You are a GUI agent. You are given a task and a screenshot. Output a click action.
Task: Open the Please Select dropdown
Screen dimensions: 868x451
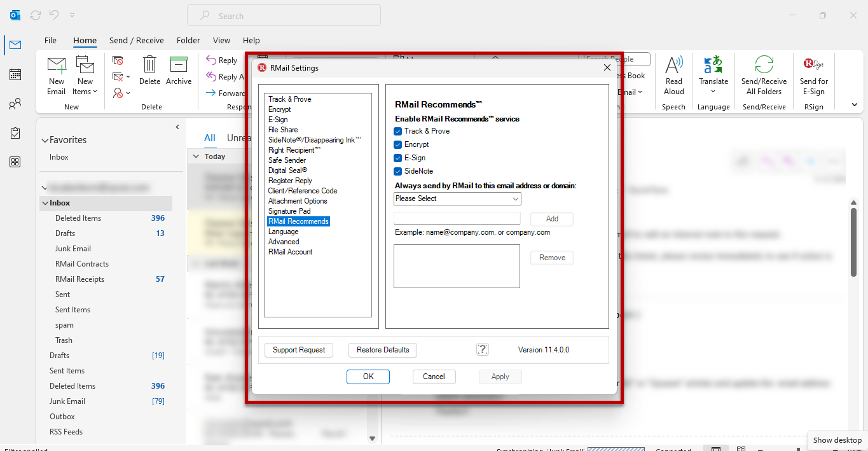[457, 198]
